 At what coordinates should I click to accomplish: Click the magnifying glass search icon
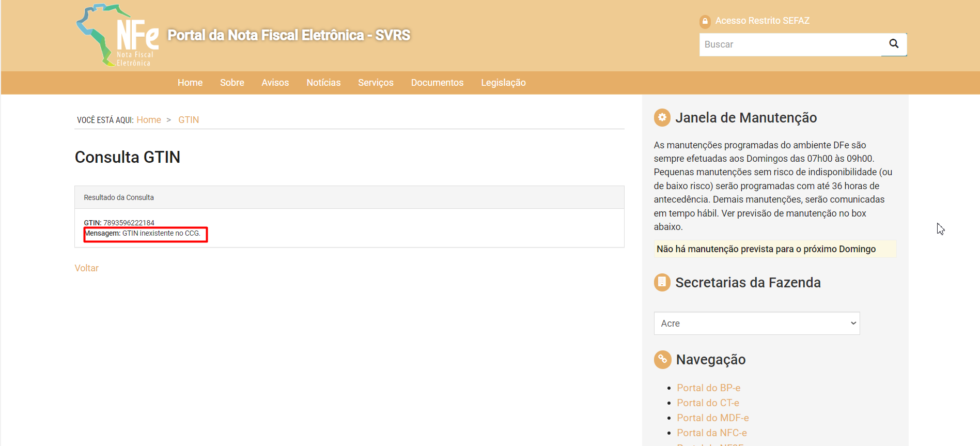point(894,44)
